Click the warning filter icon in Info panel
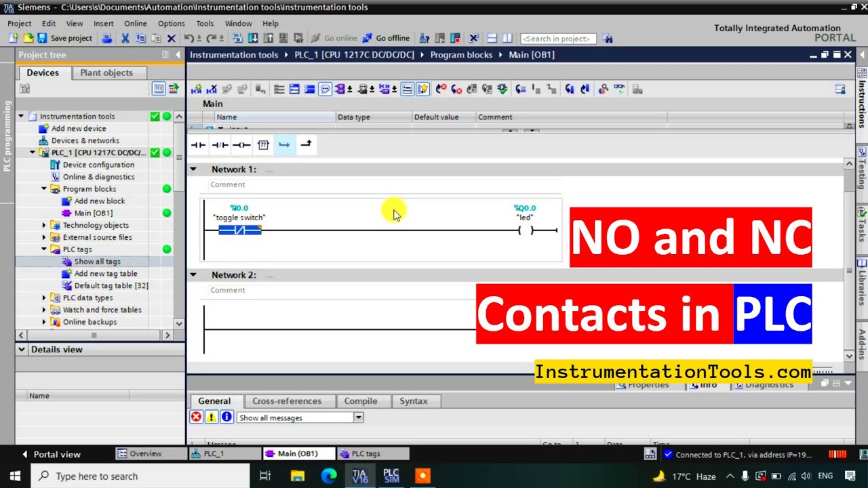Screen dimensions: 868x488 pos(212,417)
